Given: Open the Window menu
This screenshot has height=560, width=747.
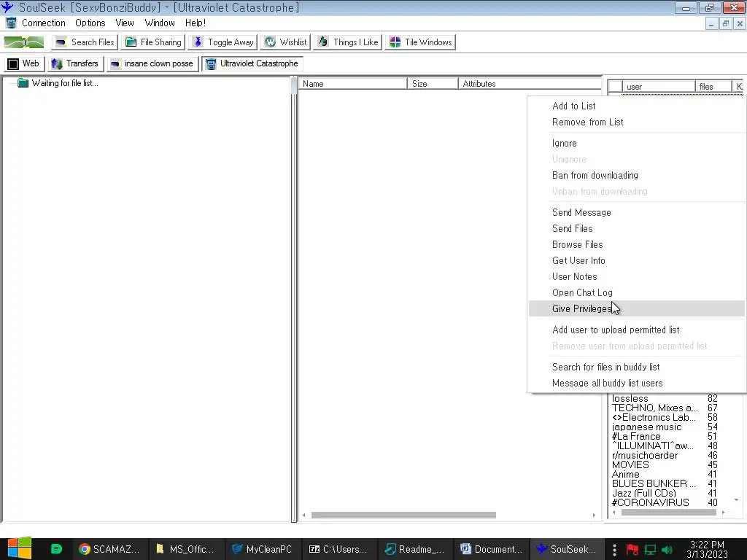Looking at the screenshot, I should coord(160,23).
